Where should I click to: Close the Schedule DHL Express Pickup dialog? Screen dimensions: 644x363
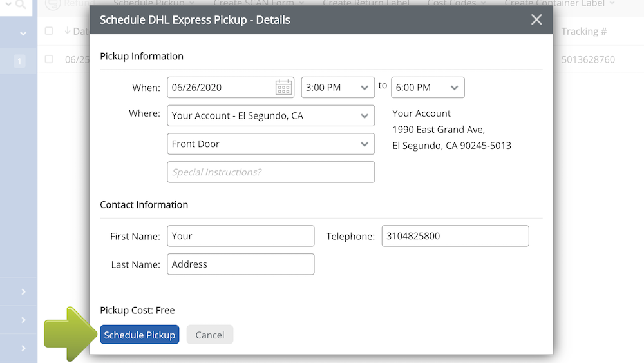pyautogui.click(x=536, y=20)
